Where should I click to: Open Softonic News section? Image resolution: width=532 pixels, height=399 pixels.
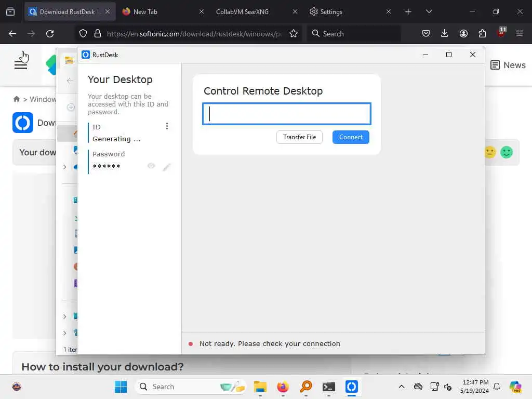point(508,65)
